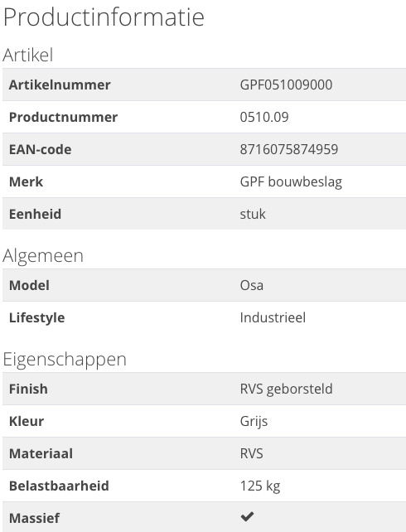Click the Algemeen section heading
The width and height of the screenshot is (406, 532).
click(x=43, y=255)
